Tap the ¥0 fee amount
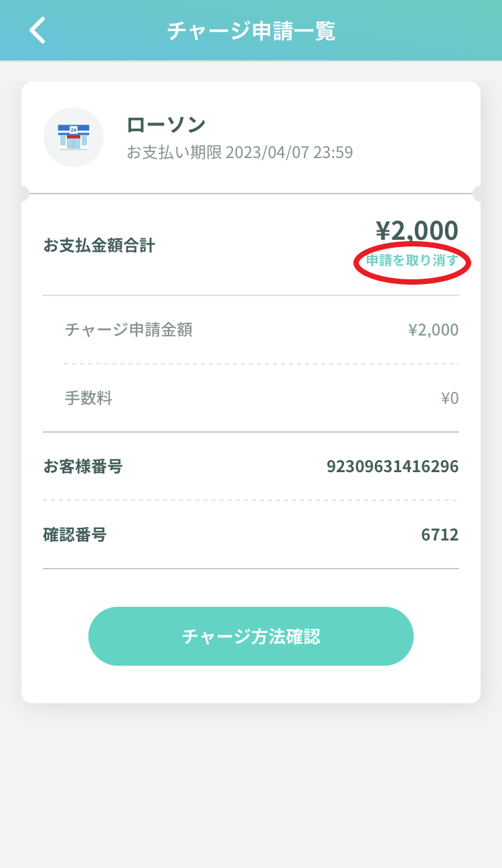This screenshot has height=868, width=502. pos(450,399)
